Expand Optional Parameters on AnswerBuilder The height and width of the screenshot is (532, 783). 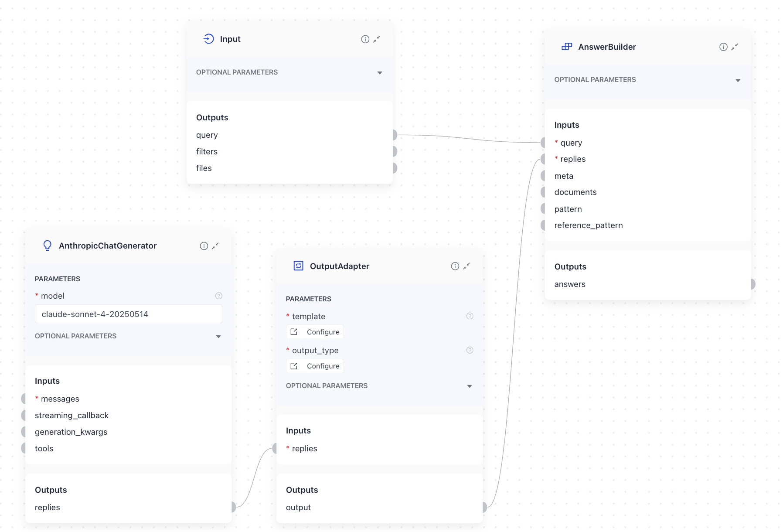click(738, 80)
